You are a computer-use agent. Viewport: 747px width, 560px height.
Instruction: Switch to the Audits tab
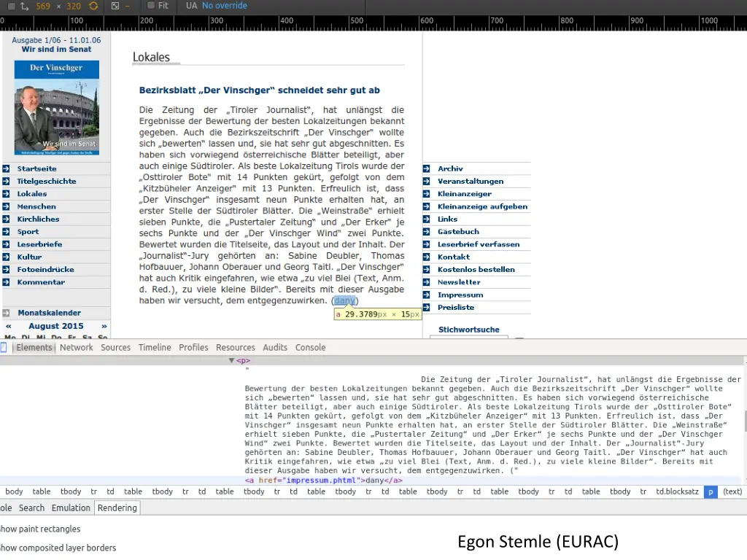tap(275, 348)
